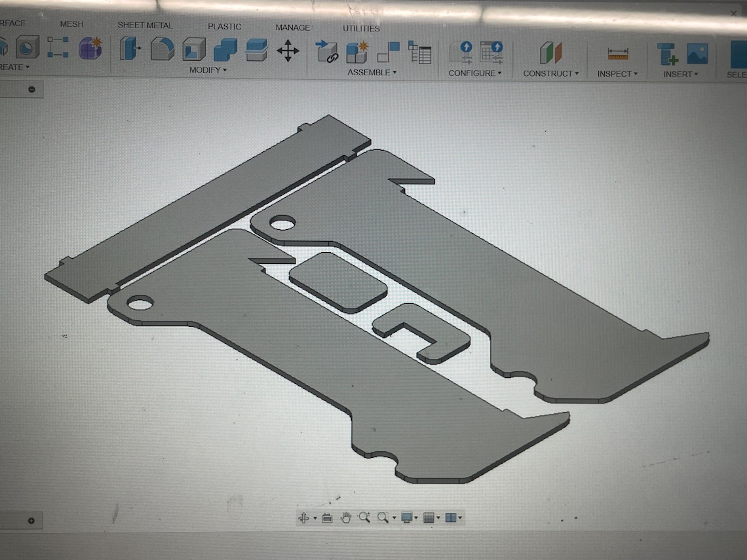
Task: Open the ASSEMBLE dropdown menu
Action: tap(372, 73)
